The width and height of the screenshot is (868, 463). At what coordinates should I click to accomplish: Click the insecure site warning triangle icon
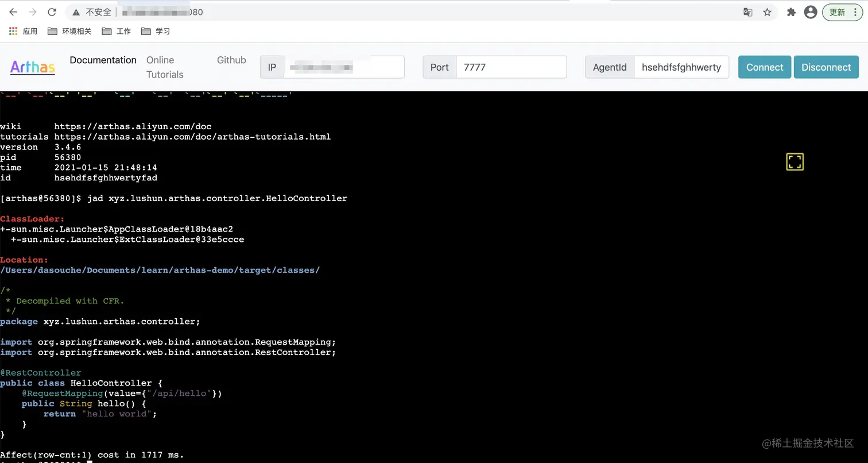[x=76, y=12]
